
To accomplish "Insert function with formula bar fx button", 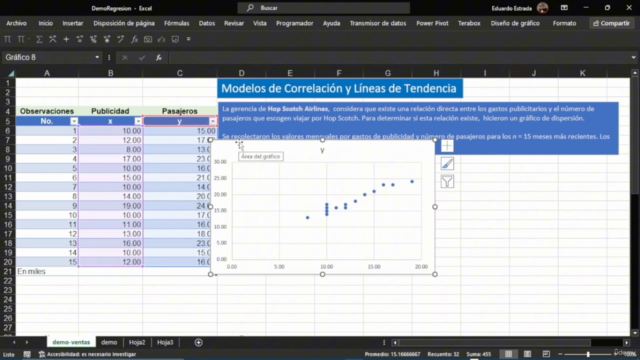I will pyautogui.click(x=159, y=58).
